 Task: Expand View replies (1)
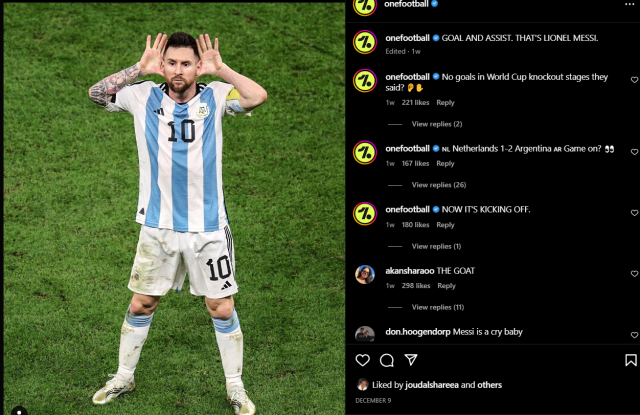(x=436, y=246)
